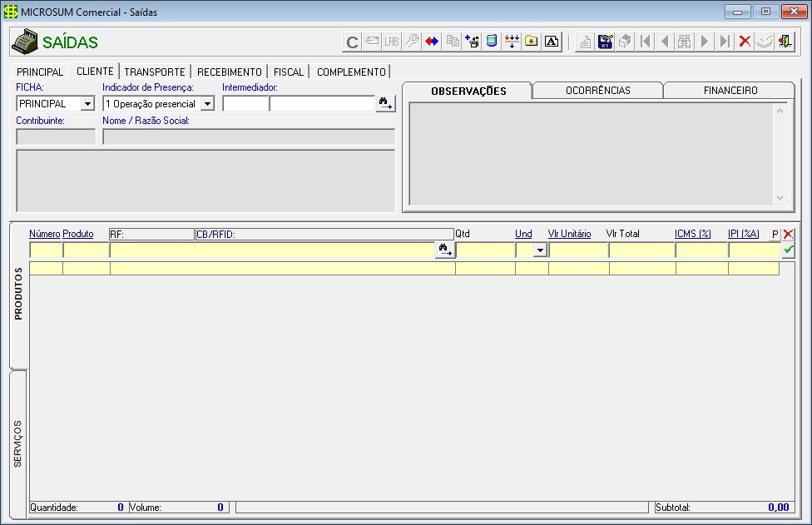Screen dimensions: 812x525
Task: Click the text 'A' toolbar icon
Action: point(552,42)
